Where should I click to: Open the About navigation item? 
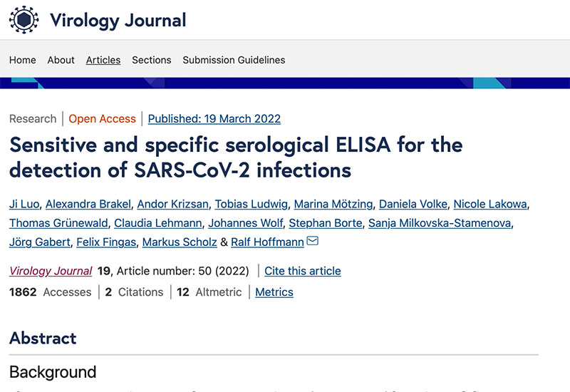61,60
